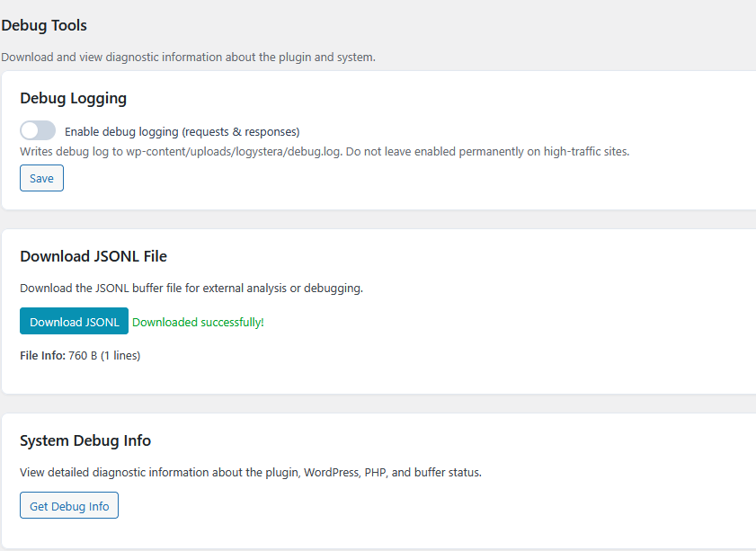Screen dimensions: 756x551
Task: Click the Enable debug logging label text
Action: click(x=182, y=131)
